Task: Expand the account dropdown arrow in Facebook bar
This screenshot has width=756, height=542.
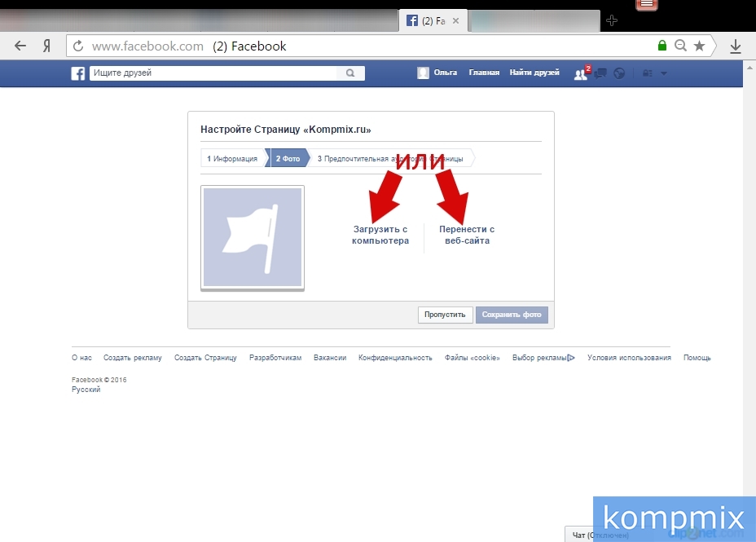Action: 664,73
